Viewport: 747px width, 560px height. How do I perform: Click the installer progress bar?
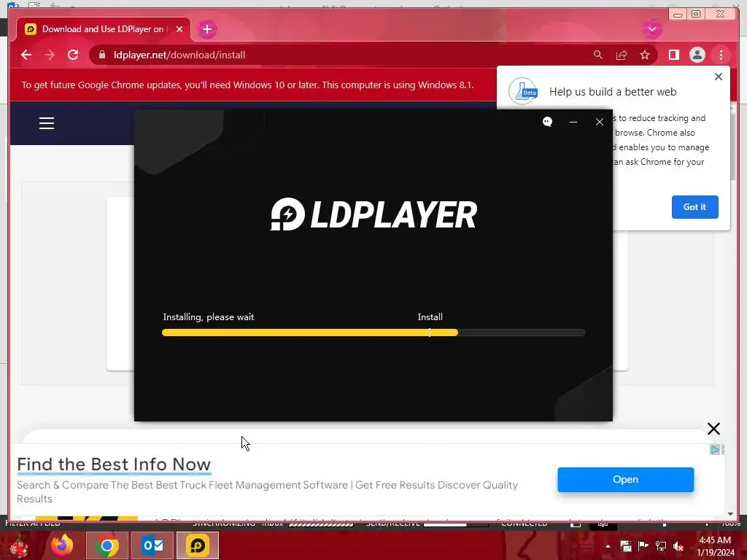[x=373, y=332]
